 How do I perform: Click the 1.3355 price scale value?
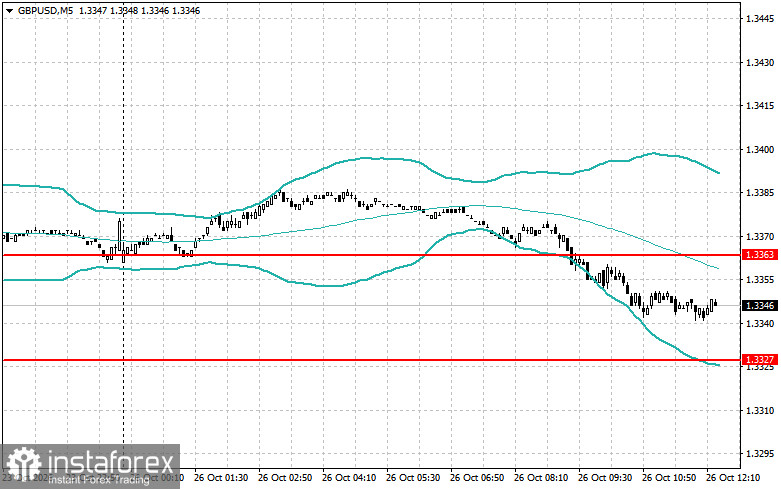(760, 280)
